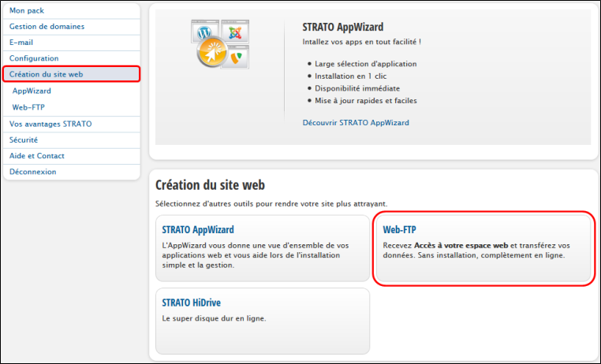
Task: Open the STRATO HiDrive card
Action: click(263, 321)
